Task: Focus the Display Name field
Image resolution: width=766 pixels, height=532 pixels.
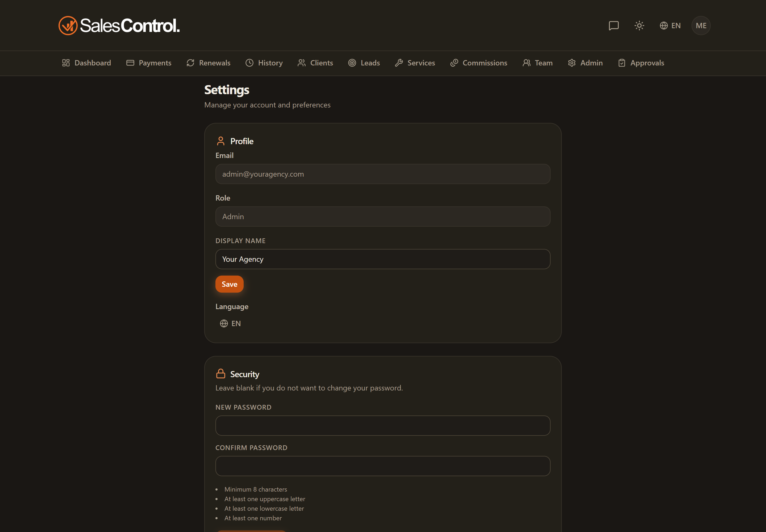Action: (383, 259)
